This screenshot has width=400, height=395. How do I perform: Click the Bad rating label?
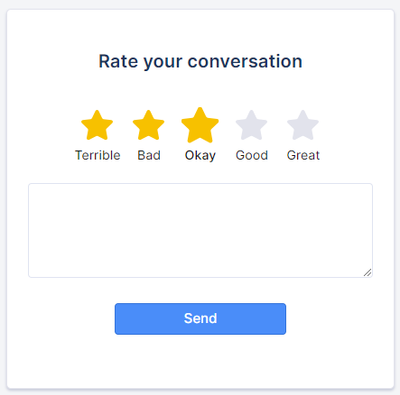click(149, 155)
